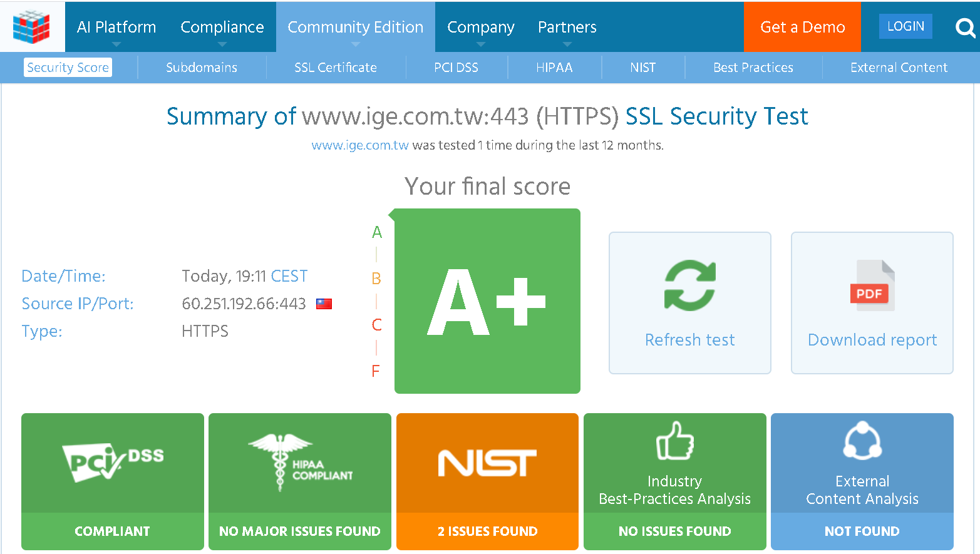
Task: Click the External Content Analysis label
Action: 862,490
